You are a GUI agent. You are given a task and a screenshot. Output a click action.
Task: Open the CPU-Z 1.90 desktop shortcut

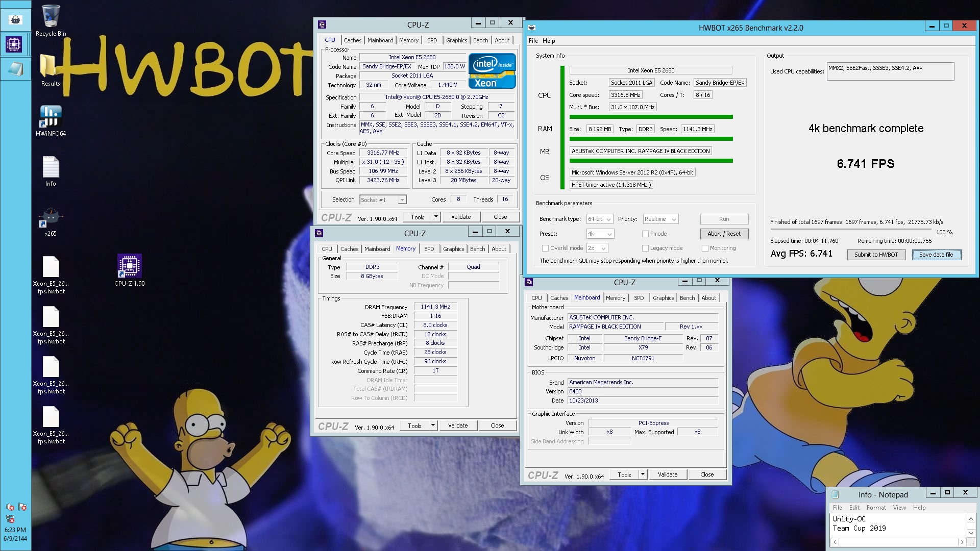(x=130, y=270)
